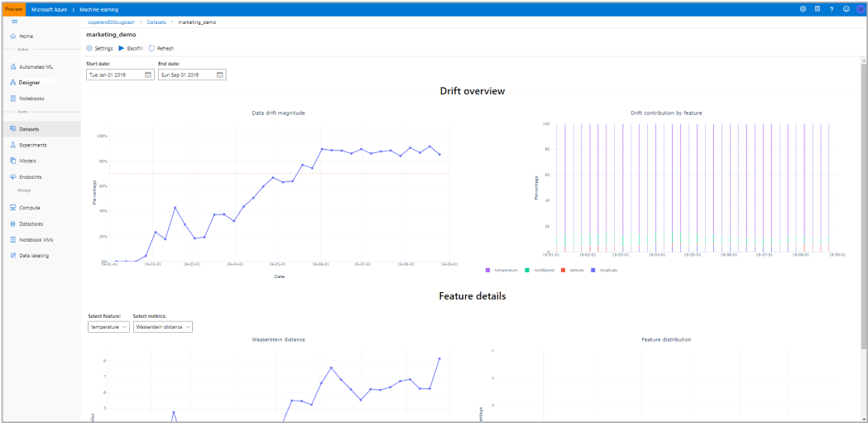Click the Automated ML flask icon
Viewport: 868px width, 423px height.
pyautogui.click(x=13, y=66)
